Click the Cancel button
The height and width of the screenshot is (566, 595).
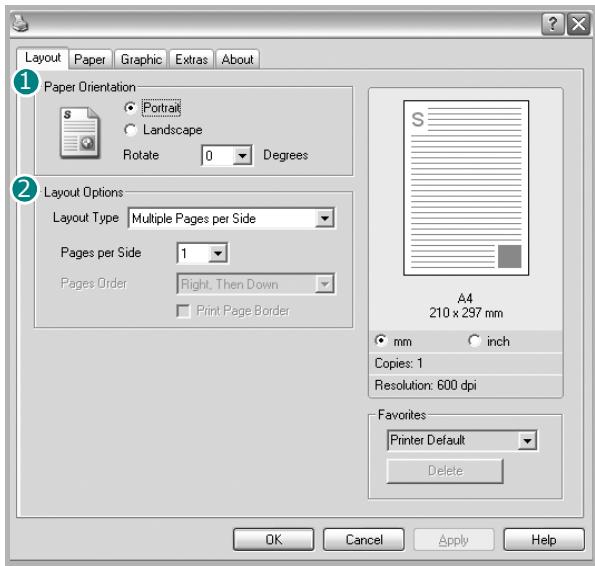coord(364,539)
